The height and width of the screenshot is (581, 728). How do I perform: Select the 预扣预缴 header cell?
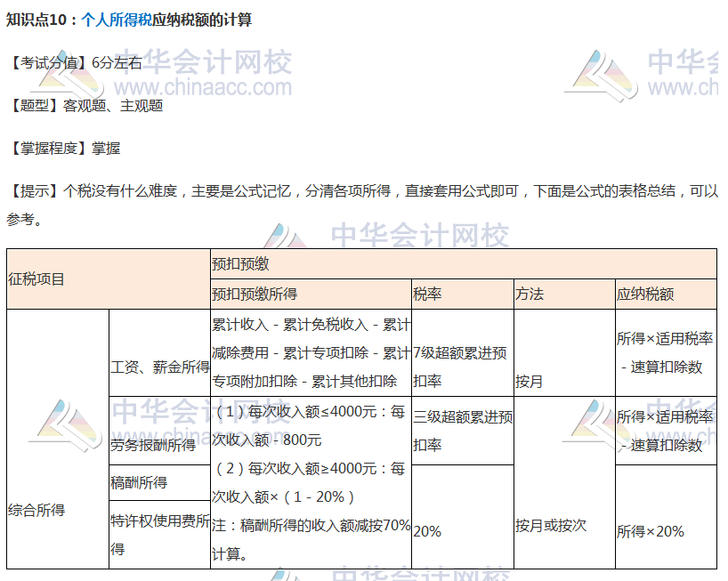tap(464, 264)
